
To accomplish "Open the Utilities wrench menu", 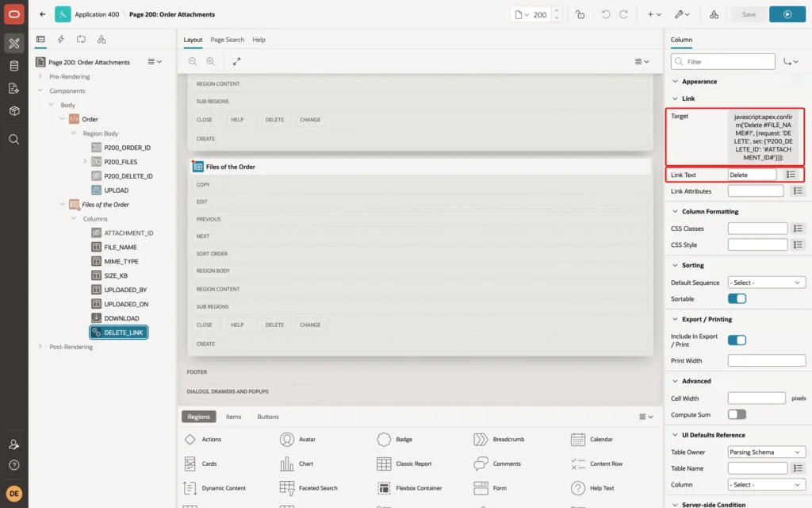I will click(682, 14).
